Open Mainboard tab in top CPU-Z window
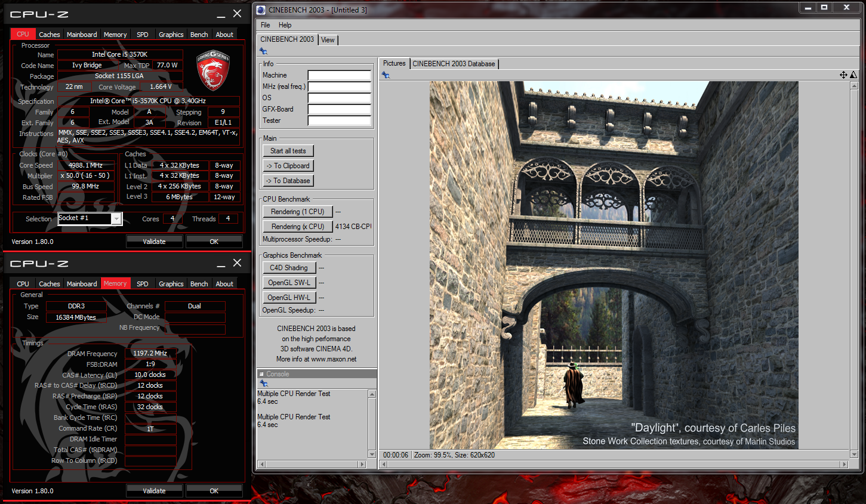866x504 pixels. click(82, 35)
